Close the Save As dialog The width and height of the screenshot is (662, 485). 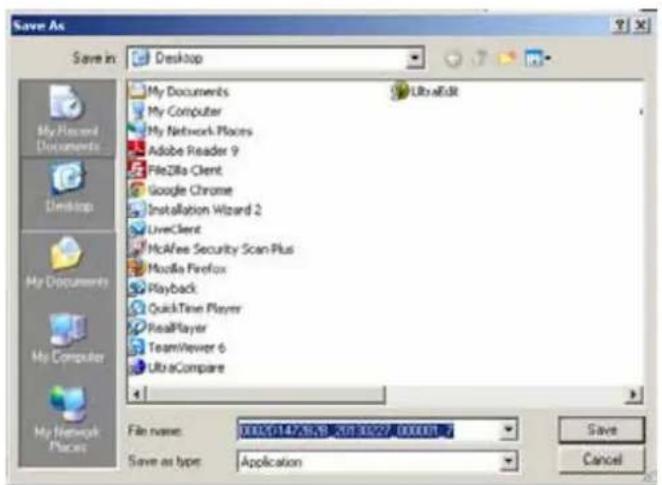pos(641,26)
